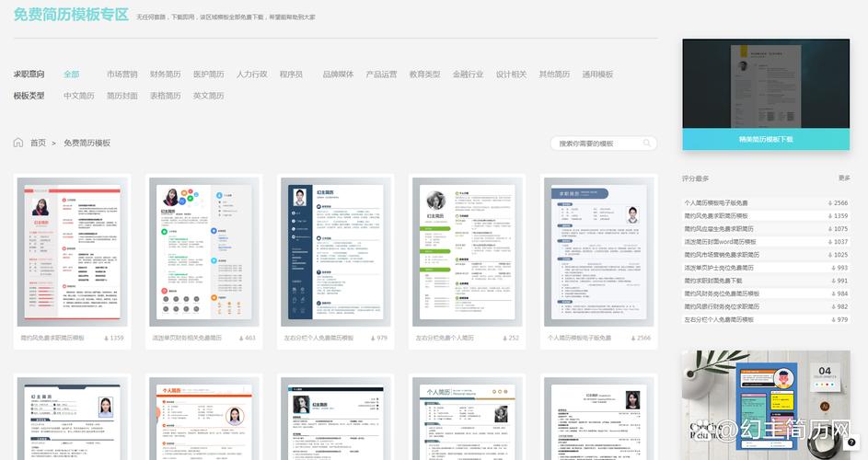The width and height of the screenshot is (868, 460).
Task: Filter by 程序员
Action: (291, 75)
